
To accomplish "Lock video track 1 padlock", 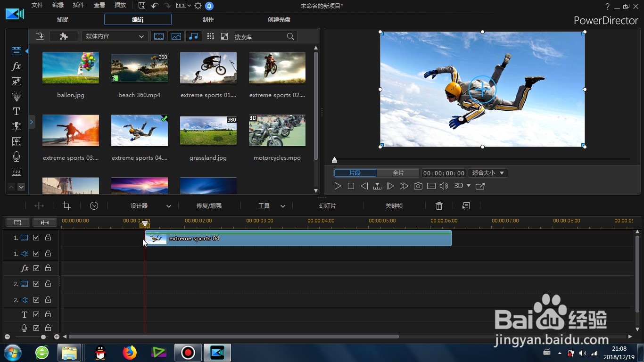I will tap(48, 238).
